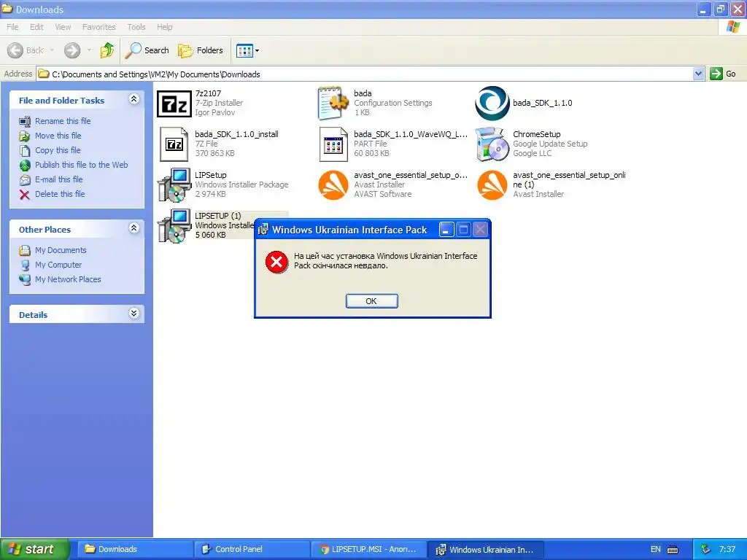Screen dimensions: 747x560
Task: Open the View menu
Action: click(x=63, y=27)
